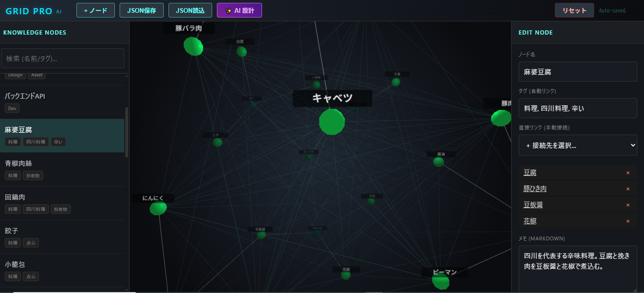
Task: Load a file with JSON読込
Action: (x=190, y=10)
